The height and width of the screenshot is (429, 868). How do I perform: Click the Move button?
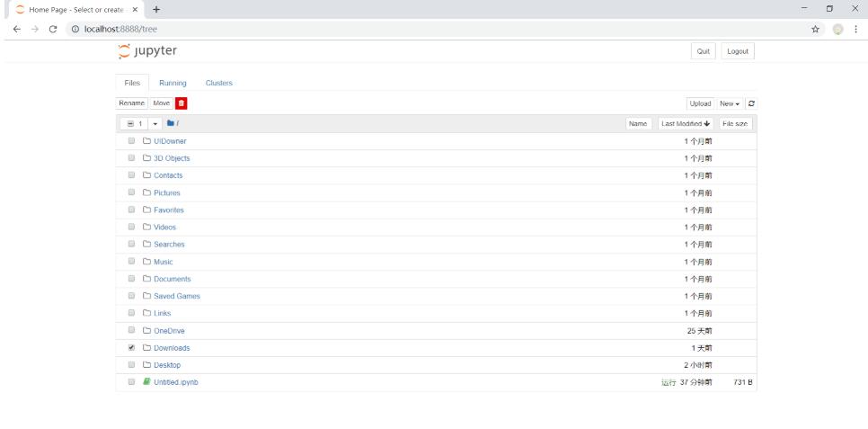coord(162,103)
